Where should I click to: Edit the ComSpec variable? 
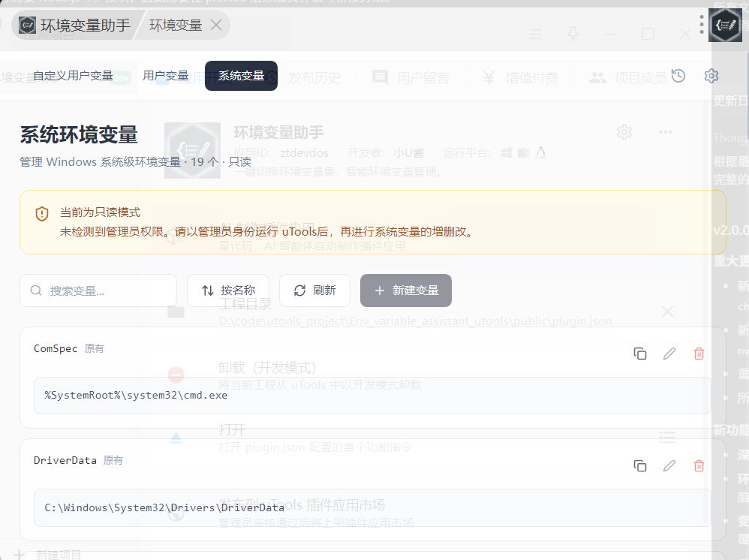669,354
